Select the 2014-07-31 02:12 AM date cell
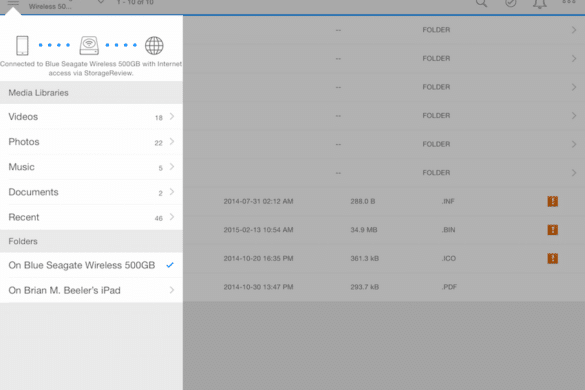This screenshot has height=390, width=585. pos(258,202)
